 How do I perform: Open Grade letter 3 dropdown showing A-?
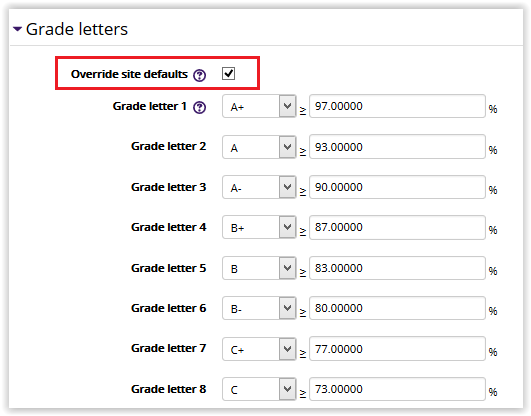tap(259, 187)
